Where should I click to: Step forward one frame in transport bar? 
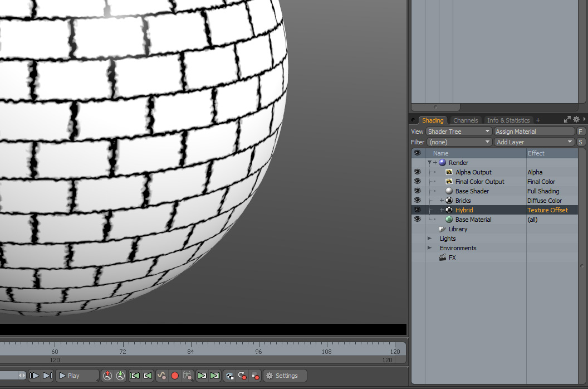[x=34, y=376]
